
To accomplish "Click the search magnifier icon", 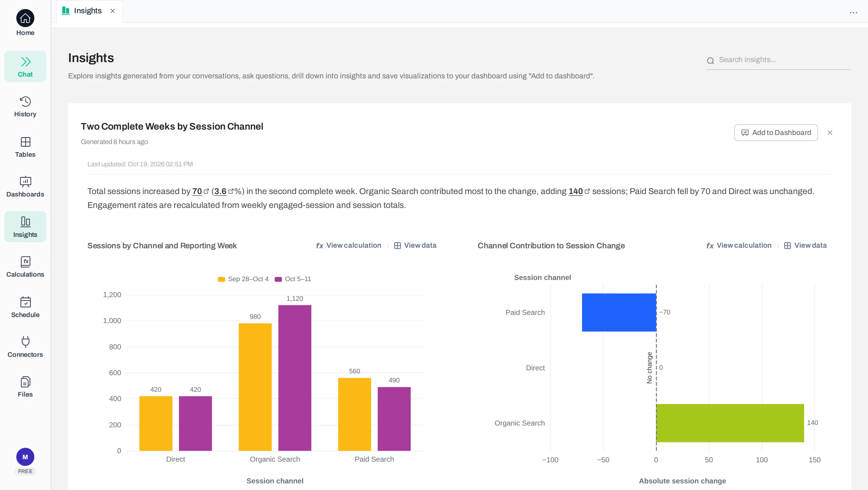I will click(711, 61).
